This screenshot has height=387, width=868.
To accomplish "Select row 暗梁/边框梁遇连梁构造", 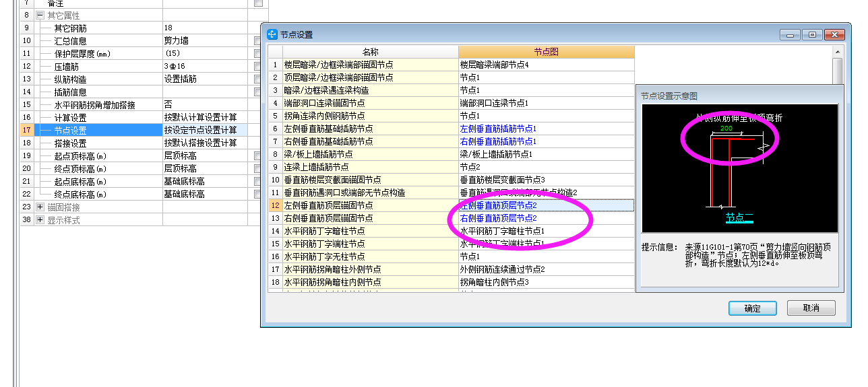I will pos(371,90).
